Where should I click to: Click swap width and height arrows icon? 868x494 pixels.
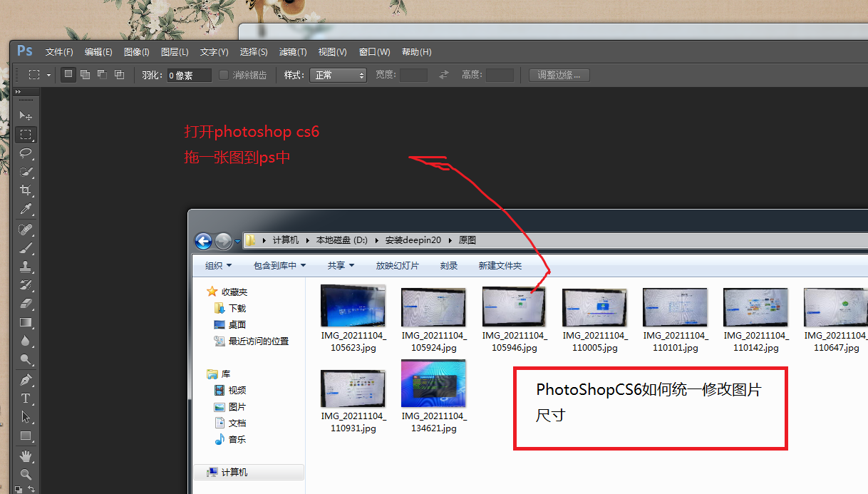click(x=445, y=75)
